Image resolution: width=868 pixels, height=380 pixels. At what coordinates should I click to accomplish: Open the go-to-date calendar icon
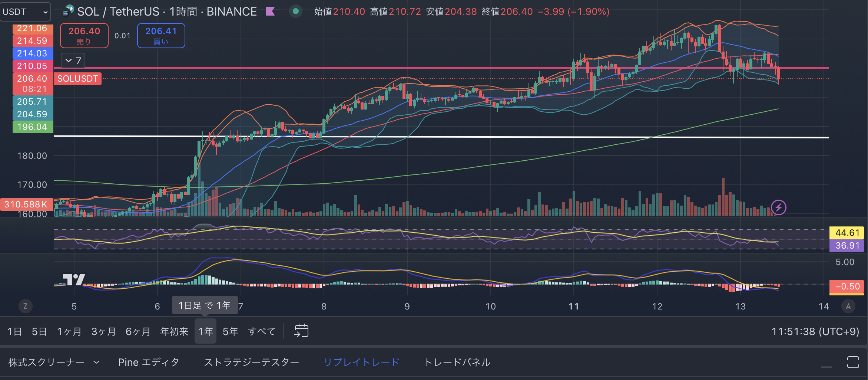301,331
